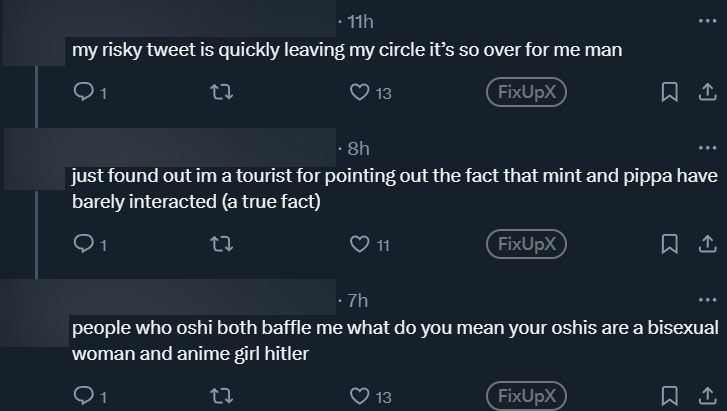Click FixUpX on the tourist tweet

coord(526,244)
